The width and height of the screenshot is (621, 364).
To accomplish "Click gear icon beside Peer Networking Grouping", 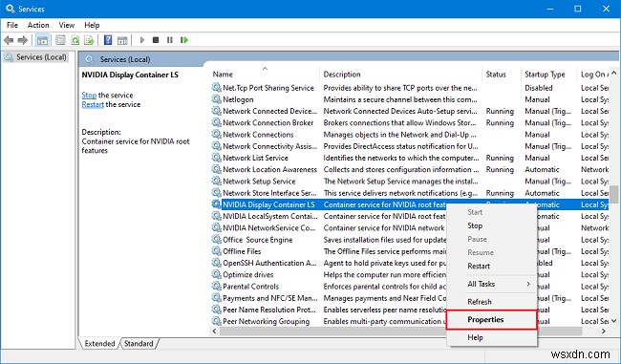I will tap(216, 321).
